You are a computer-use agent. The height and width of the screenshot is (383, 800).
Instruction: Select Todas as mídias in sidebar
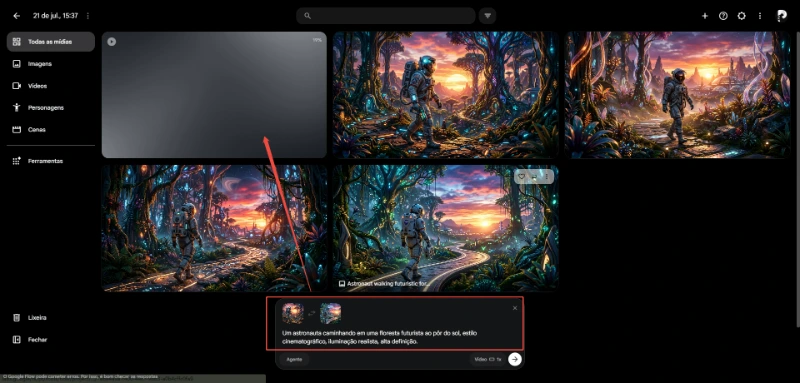51,42
